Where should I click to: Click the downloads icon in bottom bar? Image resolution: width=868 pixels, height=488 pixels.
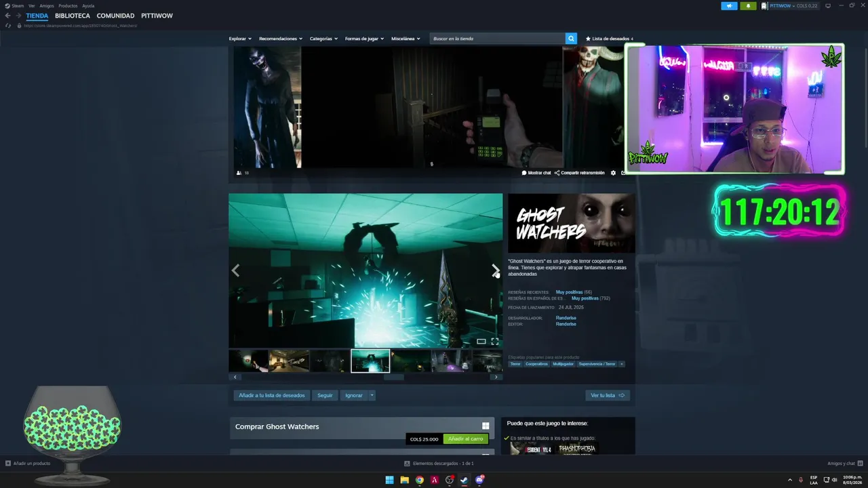coord(407,464)
